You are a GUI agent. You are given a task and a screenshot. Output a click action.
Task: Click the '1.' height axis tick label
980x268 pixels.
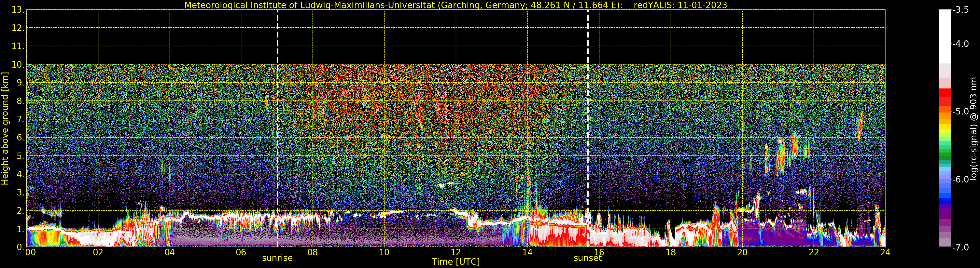click(x=20, y=229)
